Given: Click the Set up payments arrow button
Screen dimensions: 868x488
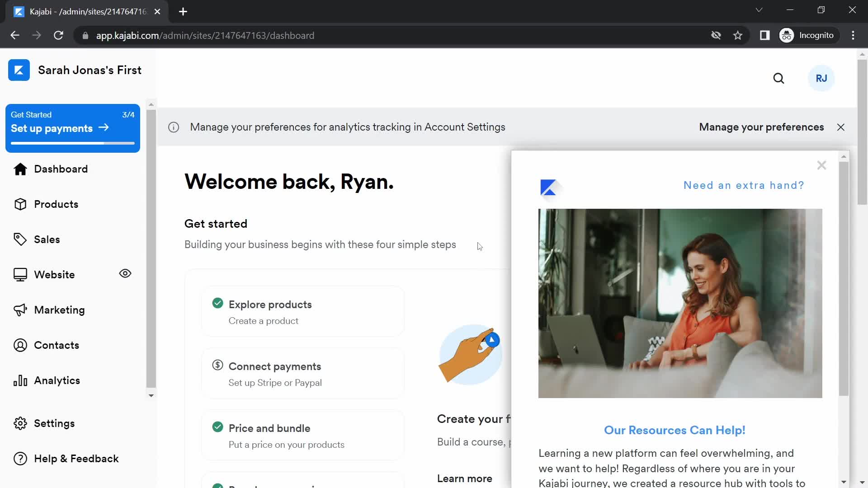Looking at the screenshot, I should [104, 129].
